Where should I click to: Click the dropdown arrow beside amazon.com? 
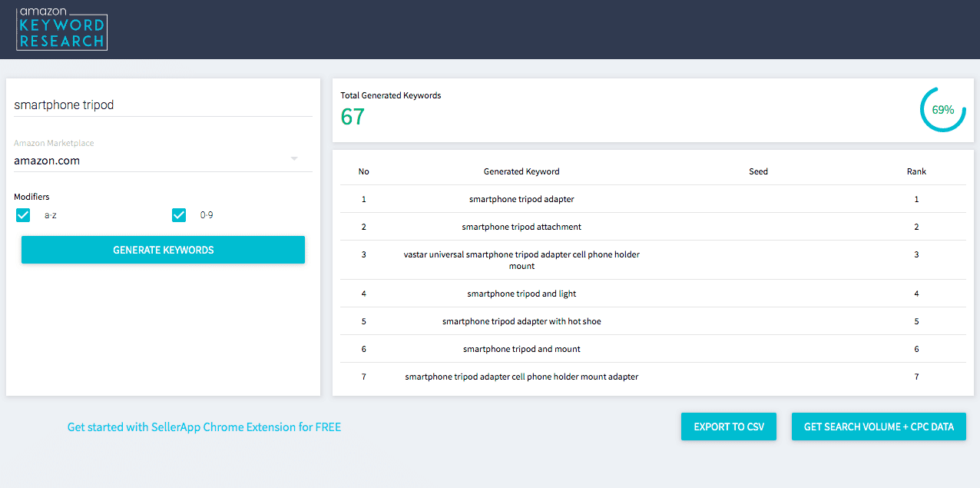[293, 159]
